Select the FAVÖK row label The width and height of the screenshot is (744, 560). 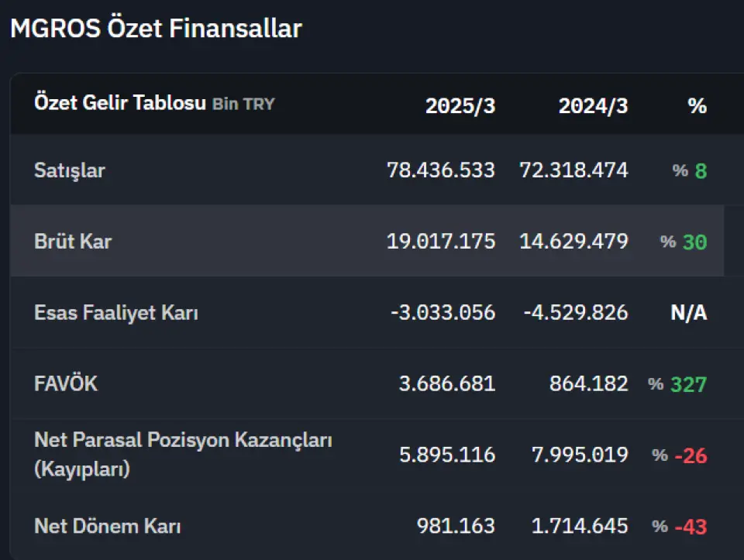coord(66,383)
